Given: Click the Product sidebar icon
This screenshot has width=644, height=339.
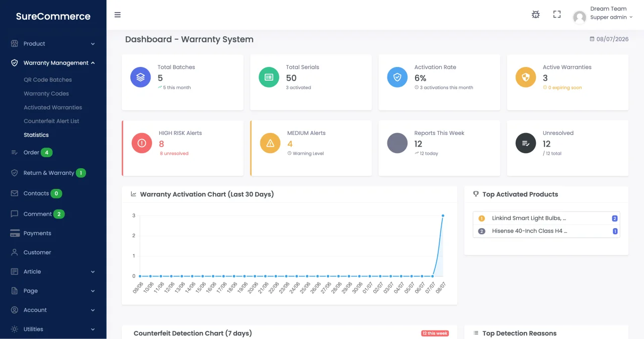Looking at the screenshot, I should pos(15,44).
